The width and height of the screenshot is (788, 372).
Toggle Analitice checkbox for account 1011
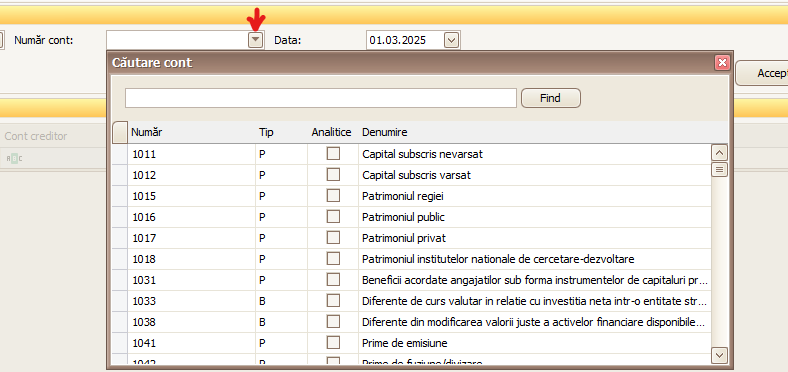[333, 154]
